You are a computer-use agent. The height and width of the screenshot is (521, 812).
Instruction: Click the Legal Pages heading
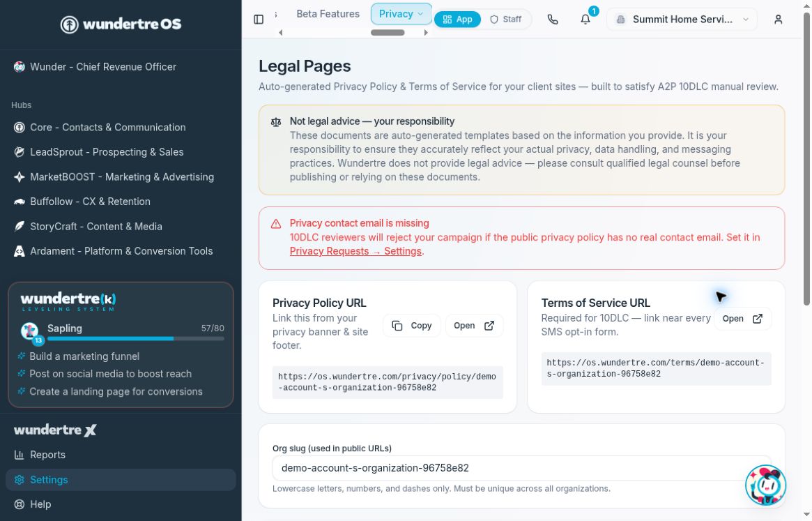305,66
